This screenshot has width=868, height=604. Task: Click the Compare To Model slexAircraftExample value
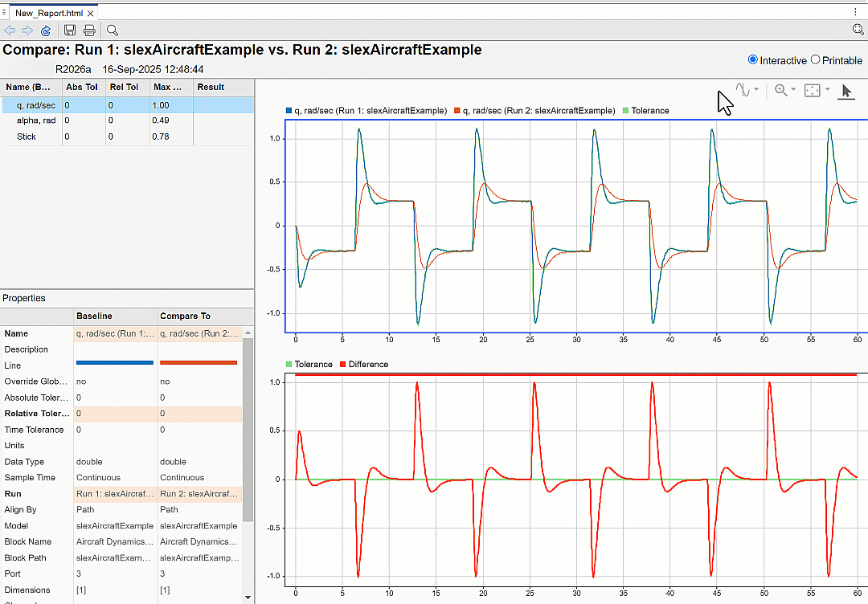coord(199,526)
